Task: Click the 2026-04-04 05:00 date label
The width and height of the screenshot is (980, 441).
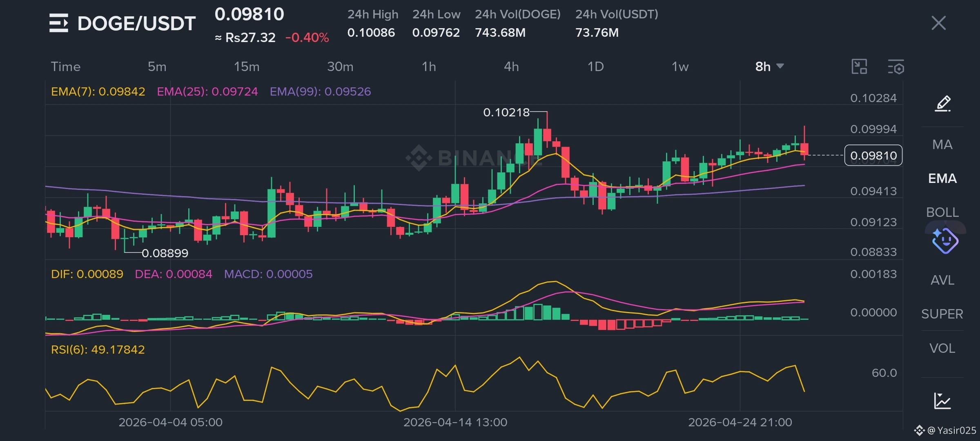Action: (170, 422)
